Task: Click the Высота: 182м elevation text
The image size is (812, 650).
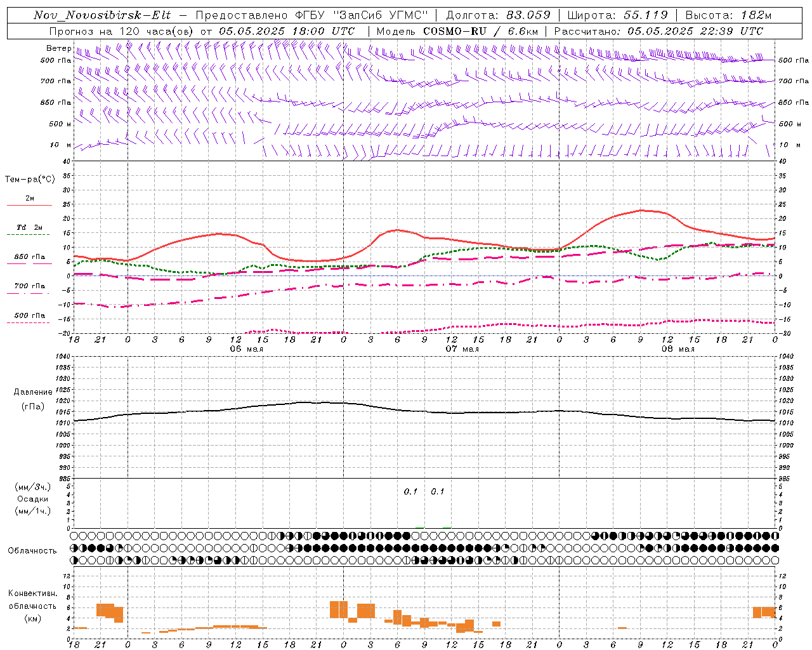Action: [x=729, y=15]
